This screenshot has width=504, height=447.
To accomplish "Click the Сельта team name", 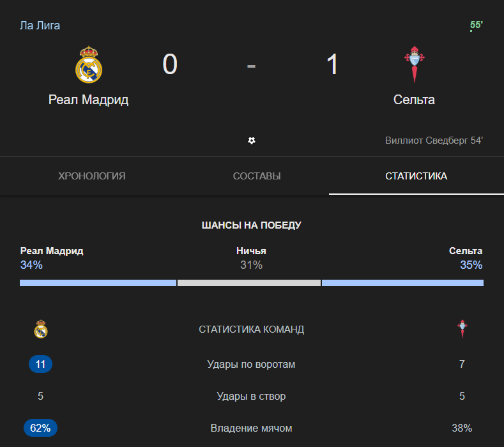I will (x=414, y=100).
